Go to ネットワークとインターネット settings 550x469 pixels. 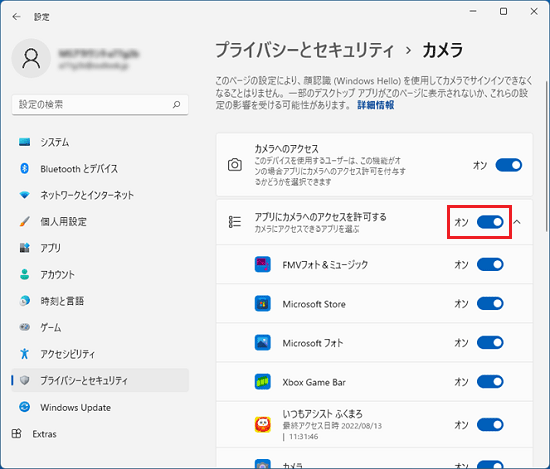100,195
